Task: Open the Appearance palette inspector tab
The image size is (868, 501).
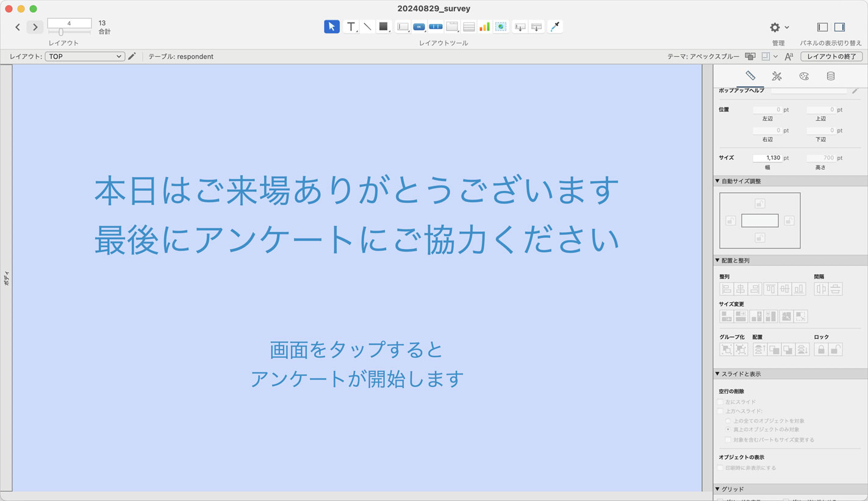Action: 804,76
